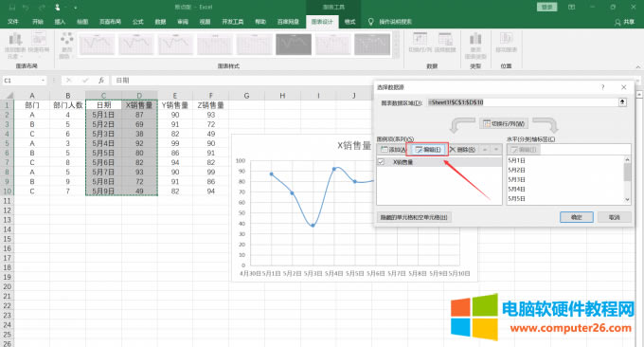Select the dark gray chart style thumbnail
Image resolution: width=644 pixels, height=347 pixels.
tap(294, 44)
